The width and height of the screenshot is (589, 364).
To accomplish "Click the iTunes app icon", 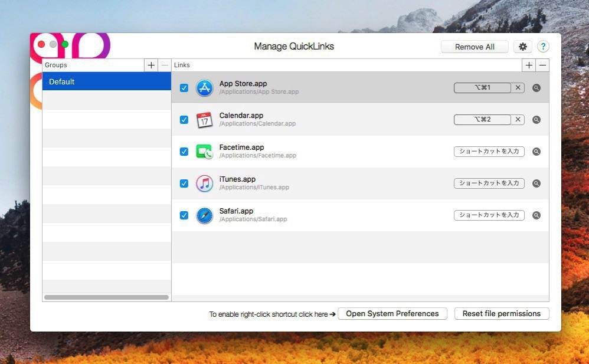I will [204, 183].
